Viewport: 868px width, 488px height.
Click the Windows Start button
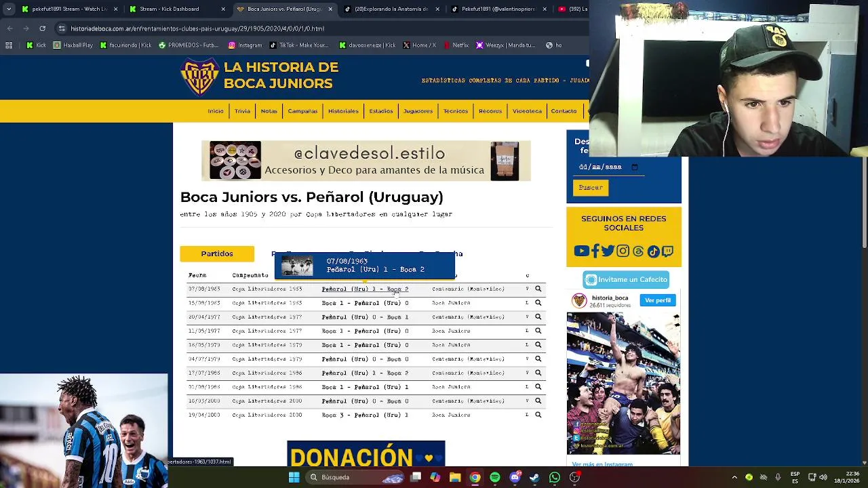coord(294,477)
